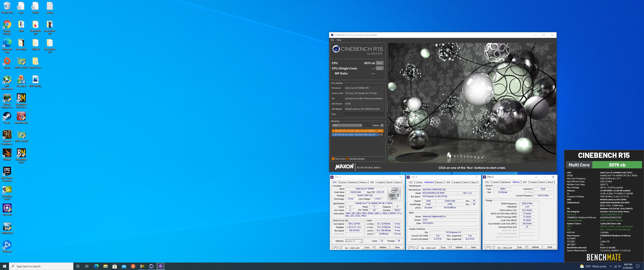Open SPD tab in middle CPU-Z window

[448, 182]
